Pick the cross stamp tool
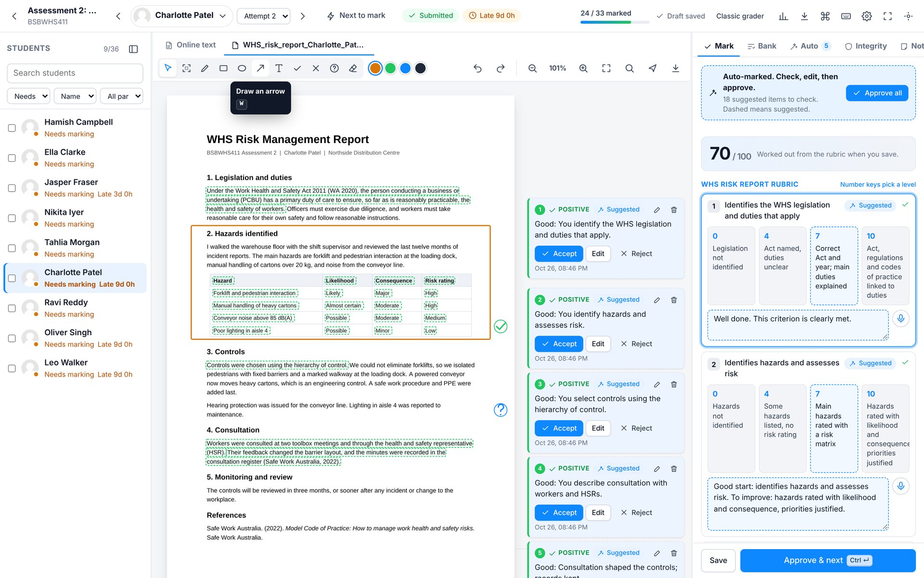The width and height of the screenshot is (924, 578). (316, 68)
